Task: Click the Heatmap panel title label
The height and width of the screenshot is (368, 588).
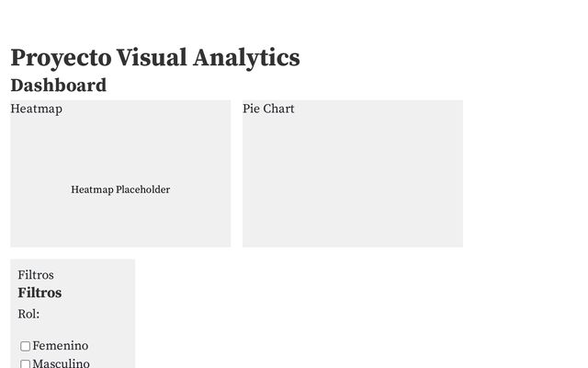Action: pyautogui.click(x=36, y=109)
